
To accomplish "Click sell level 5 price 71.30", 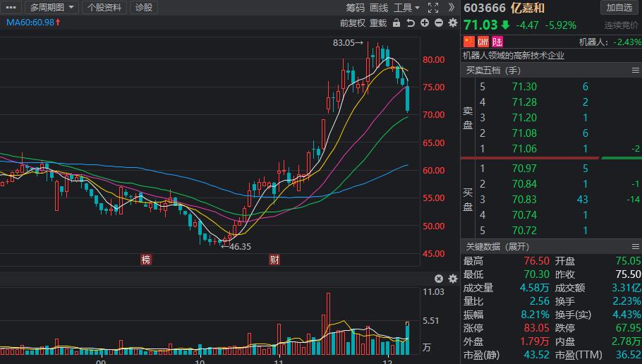I will point(524,87).
